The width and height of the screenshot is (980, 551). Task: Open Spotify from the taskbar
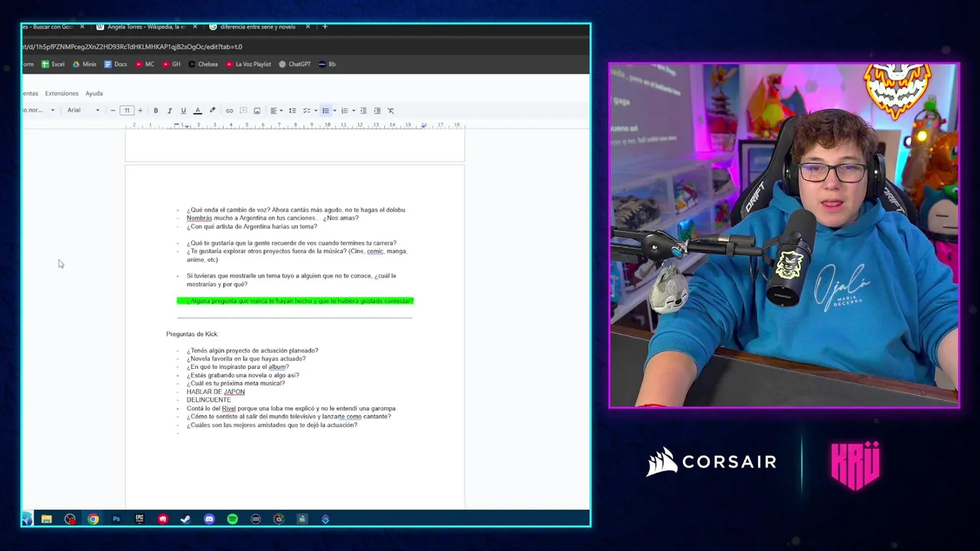232,519
